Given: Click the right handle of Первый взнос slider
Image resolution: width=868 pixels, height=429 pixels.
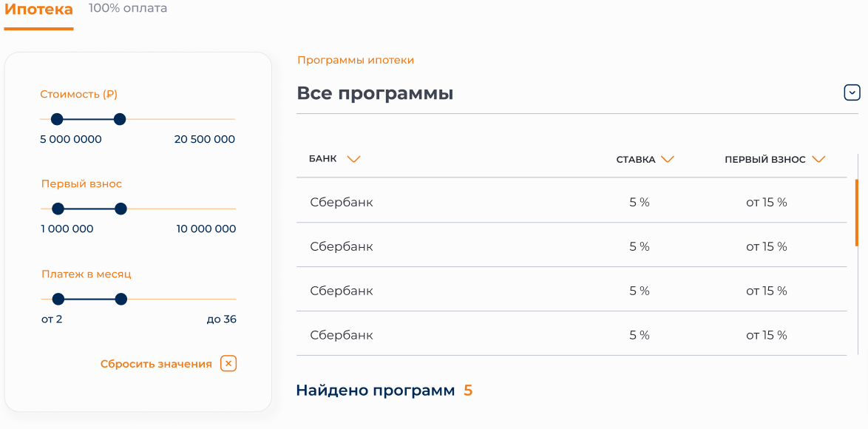Looking at the screenshot, I should point(121,209).
